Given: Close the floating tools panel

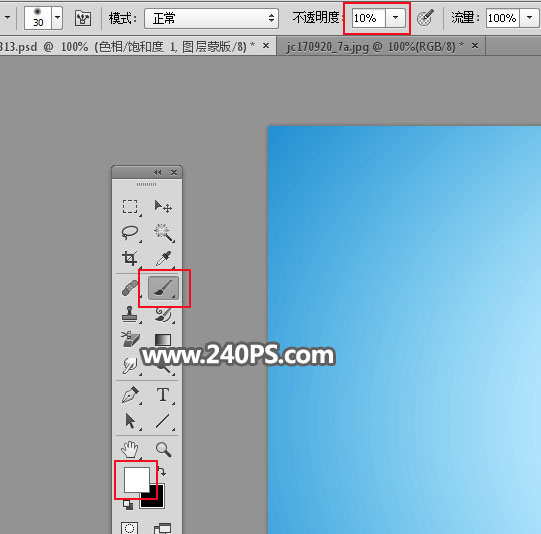Looking at the screenshot, I should click(x=174, y=172).
